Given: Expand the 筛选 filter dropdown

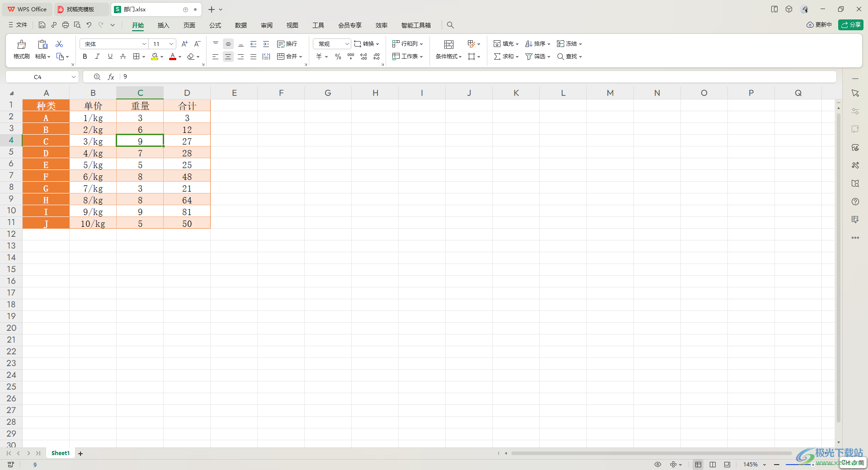Looking at the screenshot, I should [549, 57].
